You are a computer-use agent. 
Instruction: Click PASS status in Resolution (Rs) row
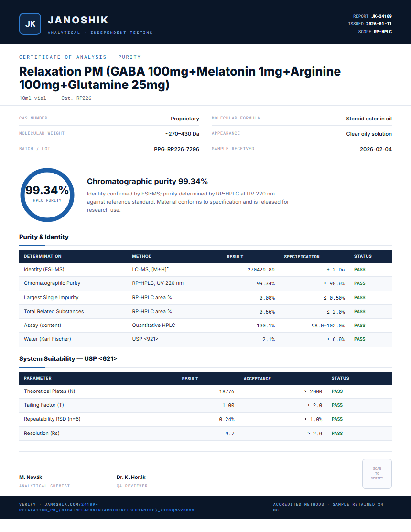tap(337, 433)
